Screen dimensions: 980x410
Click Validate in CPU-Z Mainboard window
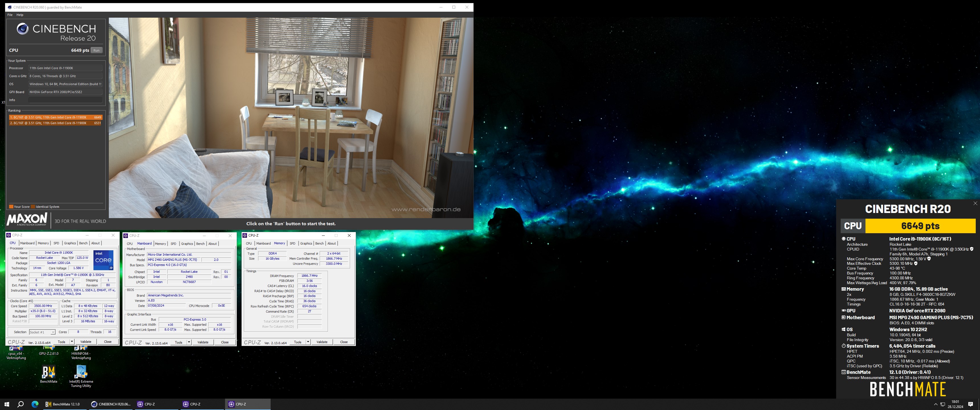coord(203,342)
